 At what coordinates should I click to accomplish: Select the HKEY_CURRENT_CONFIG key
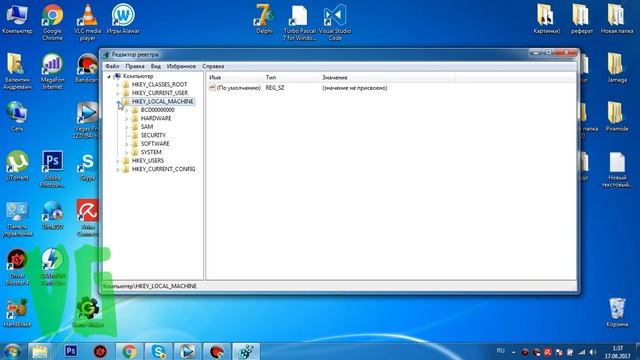[x=163, y=169]
